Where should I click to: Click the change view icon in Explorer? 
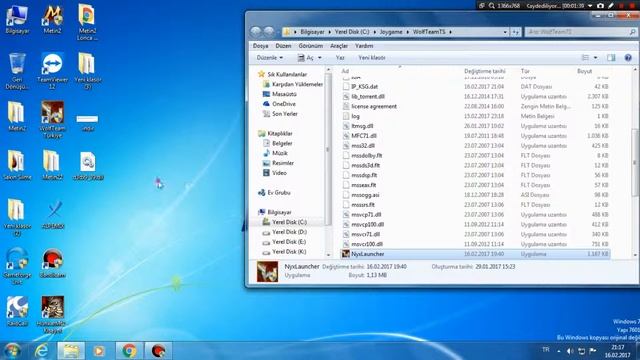point(585,58)
